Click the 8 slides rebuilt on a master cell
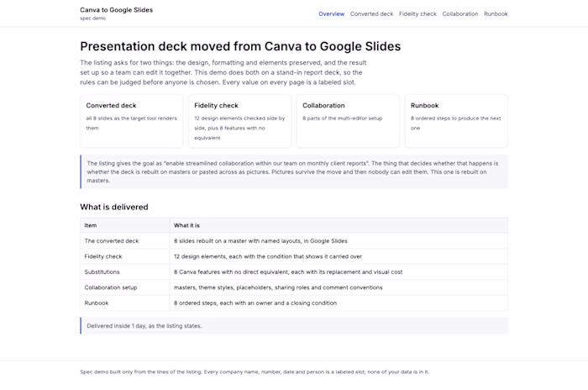Image resolution: width=588 pixels, height=390 pixels. point(339,241)
